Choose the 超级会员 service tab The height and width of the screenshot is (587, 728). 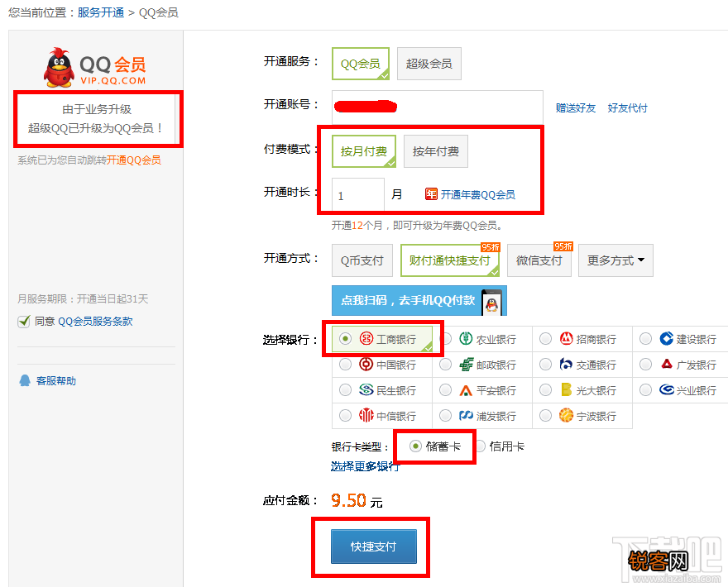pos(429,64)
